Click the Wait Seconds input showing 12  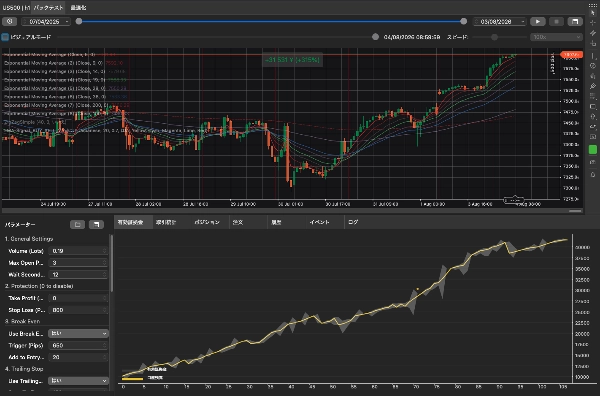(78, 275)
